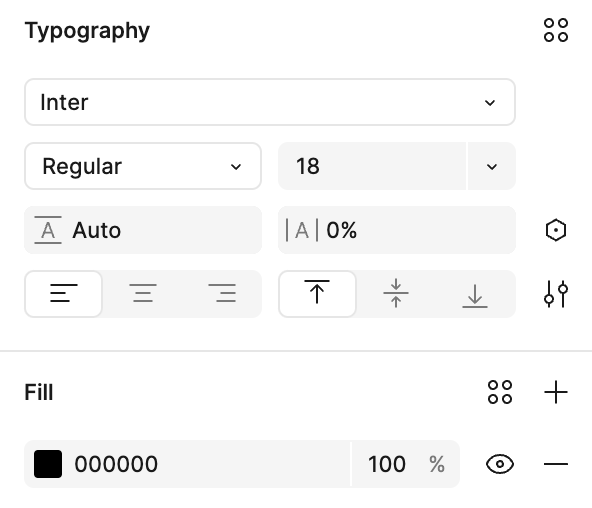Select left text alignment
Viewport: 592px width, 508px height.
[x=63, y=294]
